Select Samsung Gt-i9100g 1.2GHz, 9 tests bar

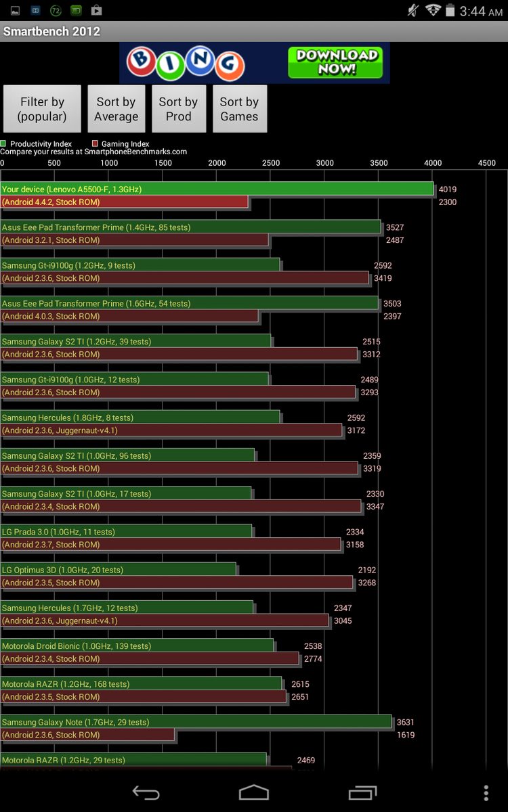(140, 265)
